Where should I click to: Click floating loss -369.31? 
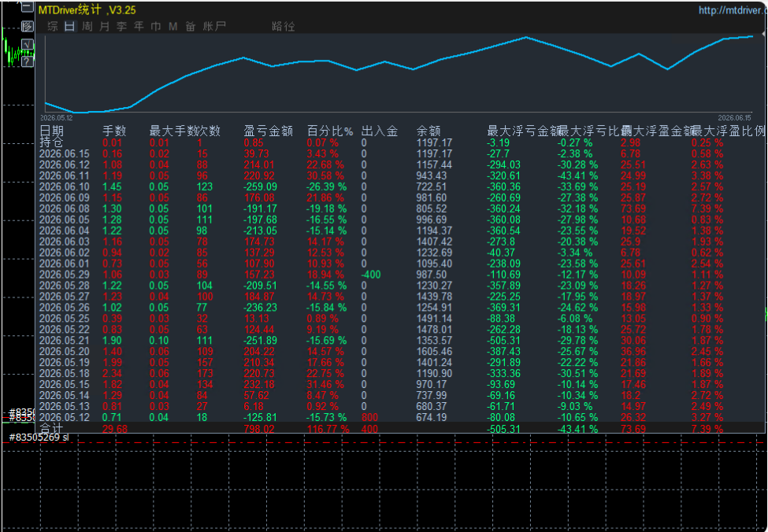(503, 308)
